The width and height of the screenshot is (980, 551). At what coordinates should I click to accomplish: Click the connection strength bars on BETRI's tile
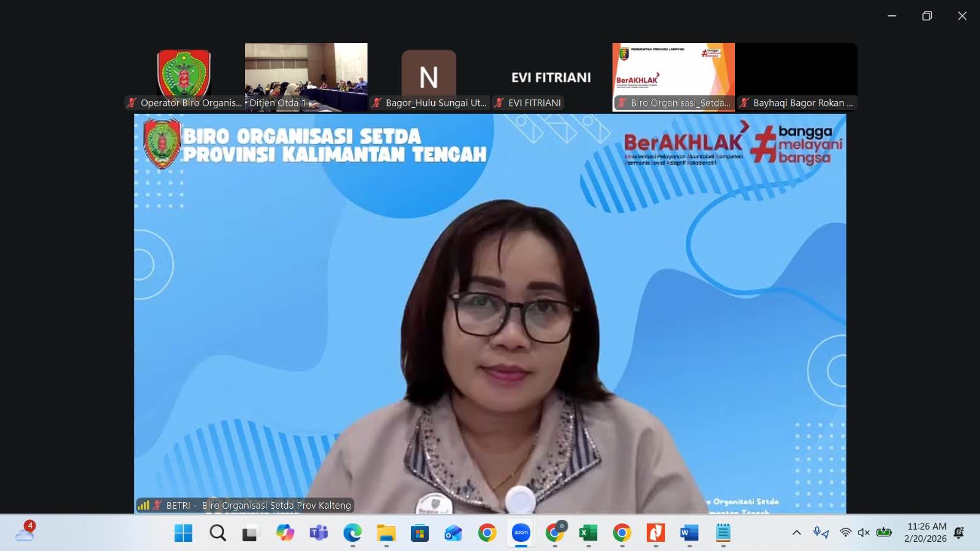pyautogui.click(x=145, y=505)
